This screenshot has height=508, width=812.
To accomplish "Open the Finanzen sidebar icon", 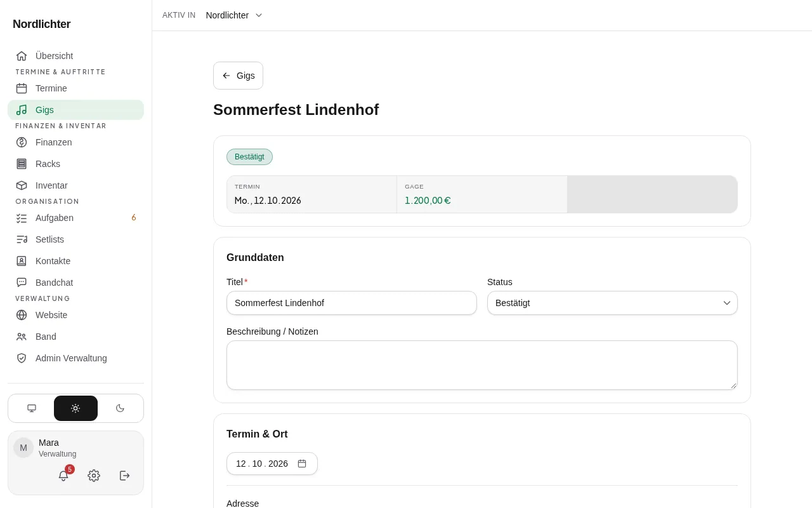I will click(x=22, y=142).
